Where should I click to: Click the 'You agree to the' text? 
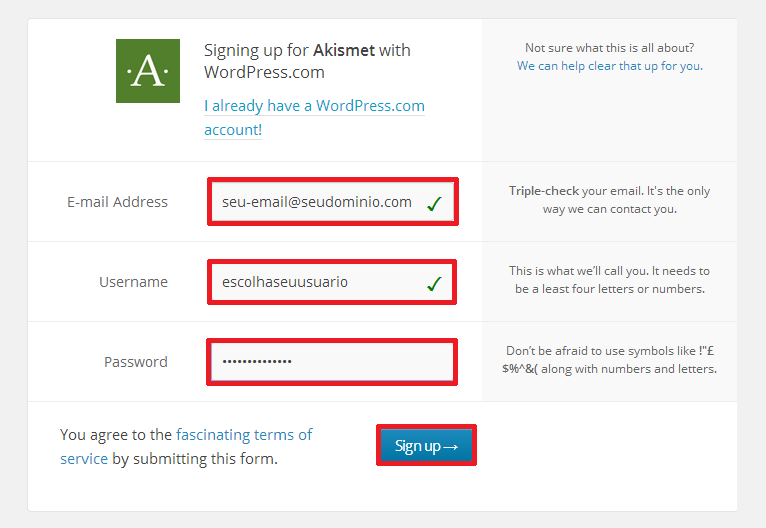point(116,434)
